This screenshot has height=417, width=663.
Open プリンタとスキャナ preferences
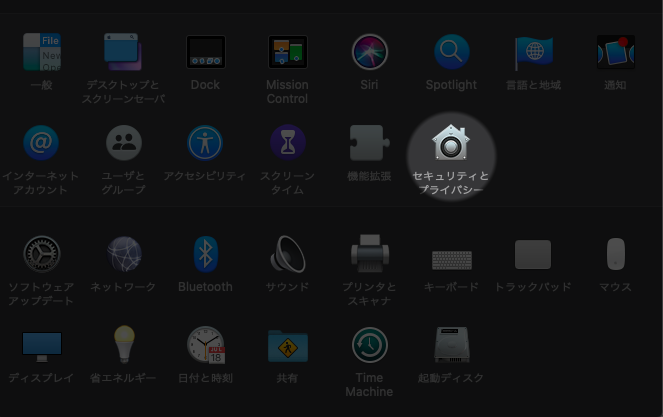(x=370, y=253)
